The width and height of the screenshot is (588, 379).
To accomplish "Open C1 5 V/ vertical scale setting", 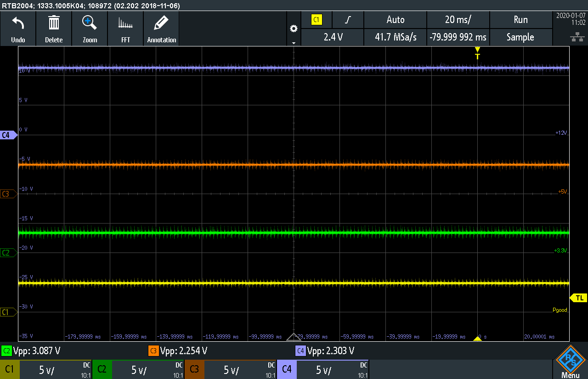I will pyautogui.click(x=56, y=370).
